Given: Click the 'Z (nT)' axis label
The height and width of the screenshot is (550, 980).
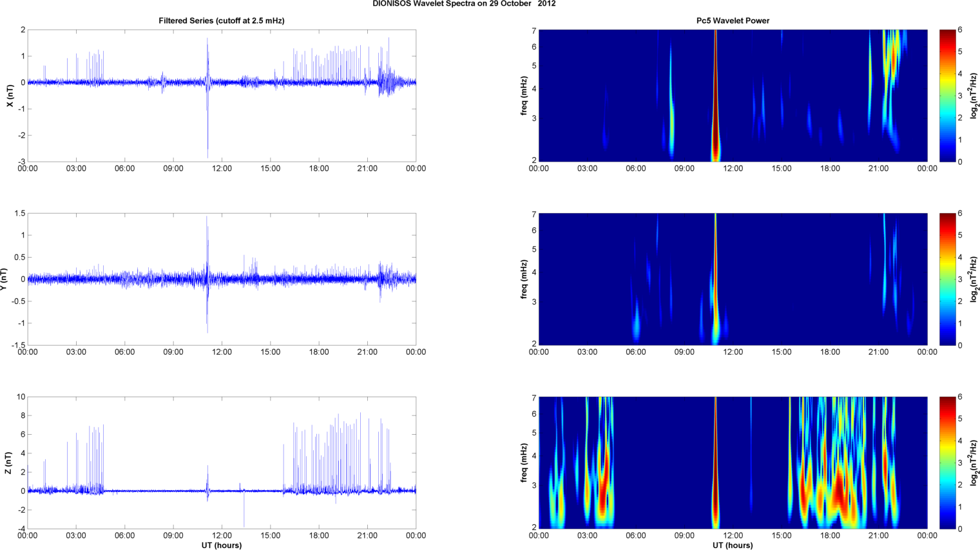Looking at the screenshot, I should pos(9,463).
